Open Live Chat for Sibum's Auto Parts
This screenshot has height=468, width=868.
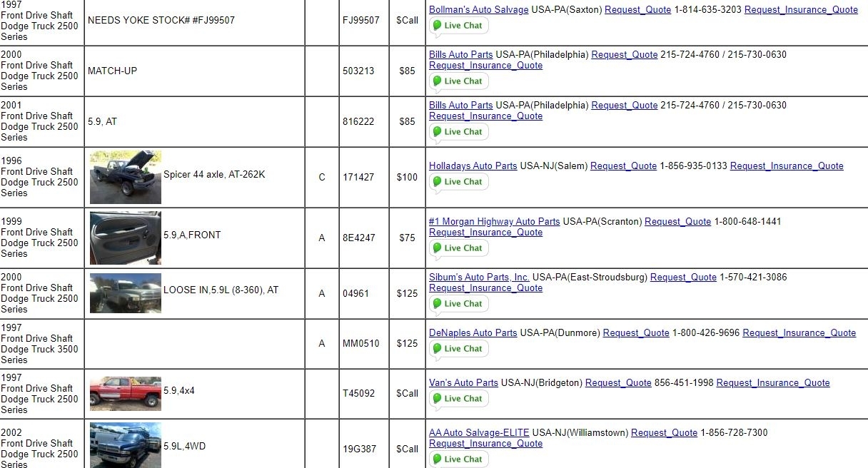(459, 304)
